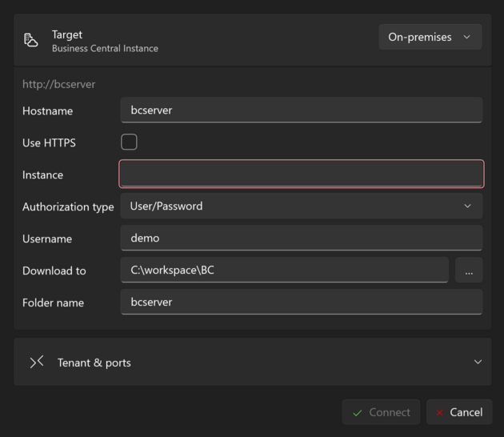The height and width of the screenshot is (437, 504).
Task: Click the Use HTTPS label
Action: coord(49,142)
